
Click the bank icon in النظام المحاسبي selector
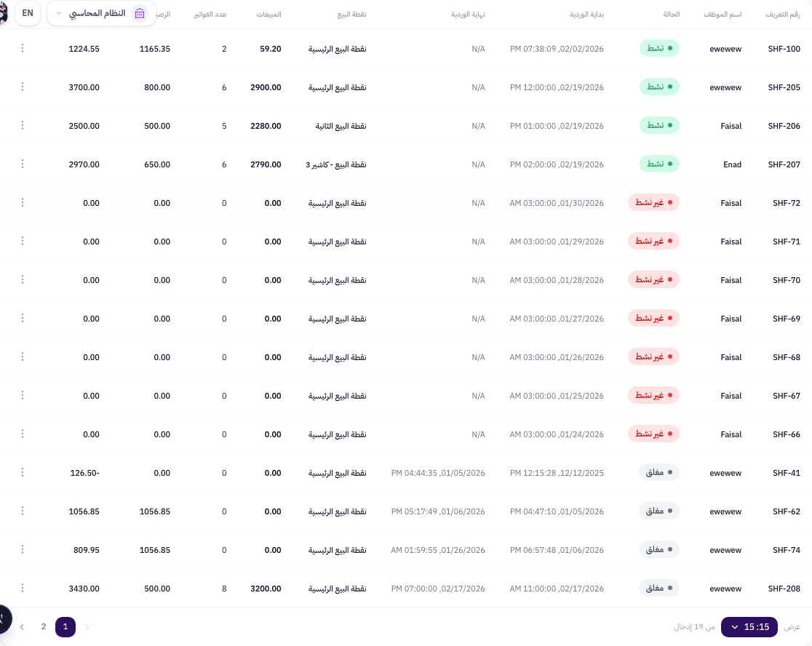pyautogui.click(x=140, y=14)
